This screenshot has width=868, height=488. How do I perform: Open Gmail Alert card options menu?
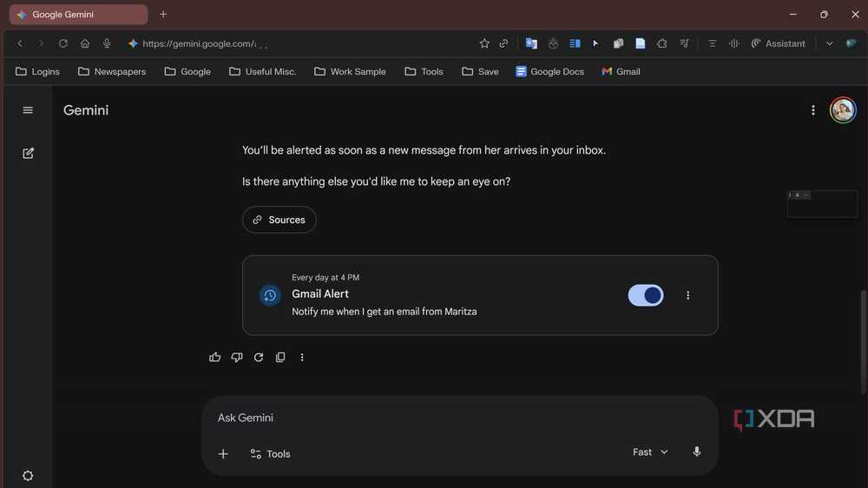coord(688,296)
